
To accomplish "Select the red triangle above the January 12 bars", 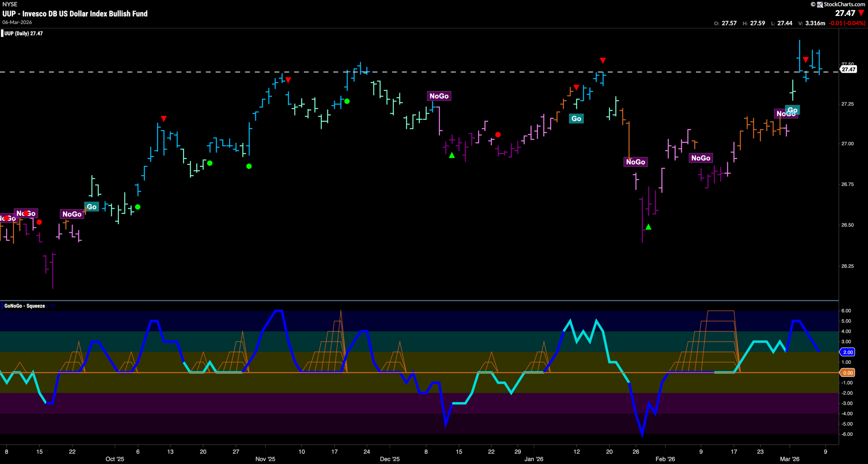I will click(x=576, y=88).
